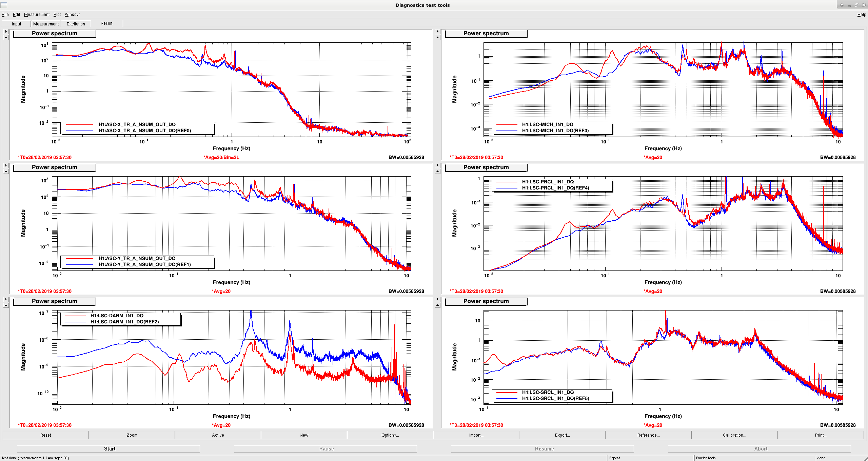Open the Plot menu
This screenshot has height=461, width=868.
(x=57, y=15)
